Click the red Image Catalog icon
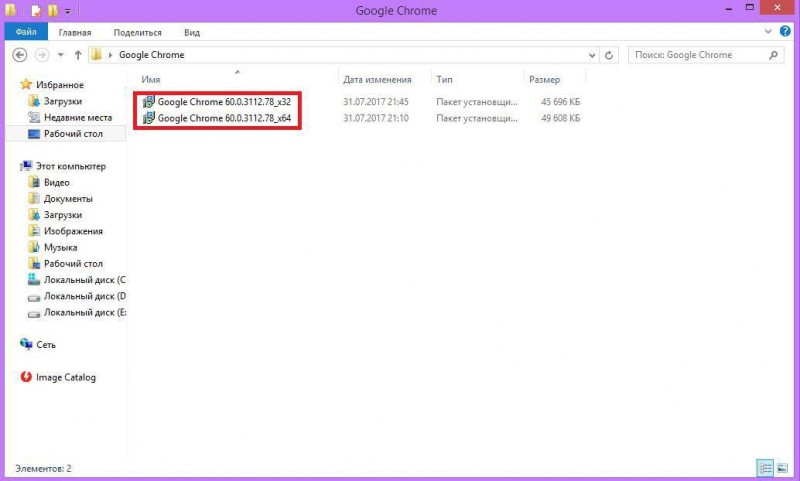The image size is (800, 481). pos(26,377)
